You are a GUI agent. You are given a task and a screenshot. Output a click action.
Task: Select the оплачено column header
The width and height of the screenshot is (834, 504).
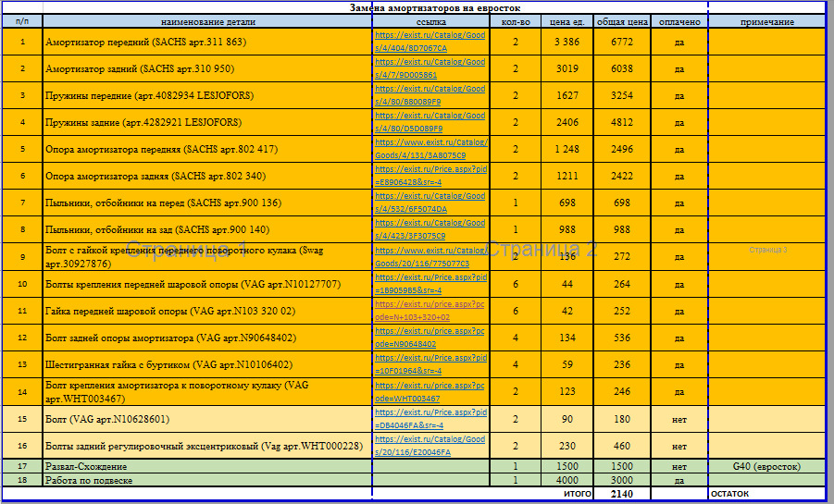[x=679, y=22]
